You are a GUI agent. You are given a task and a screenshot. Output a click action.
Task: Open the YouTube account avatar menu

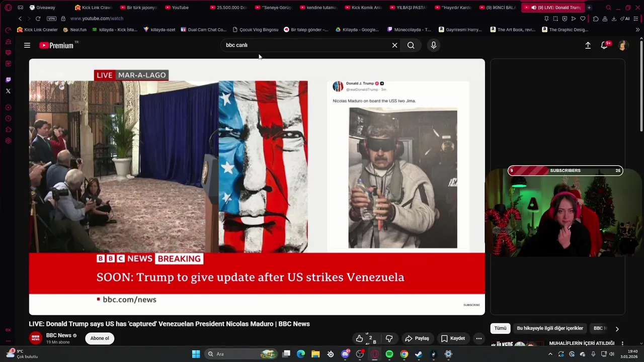(x=622, y=45)
